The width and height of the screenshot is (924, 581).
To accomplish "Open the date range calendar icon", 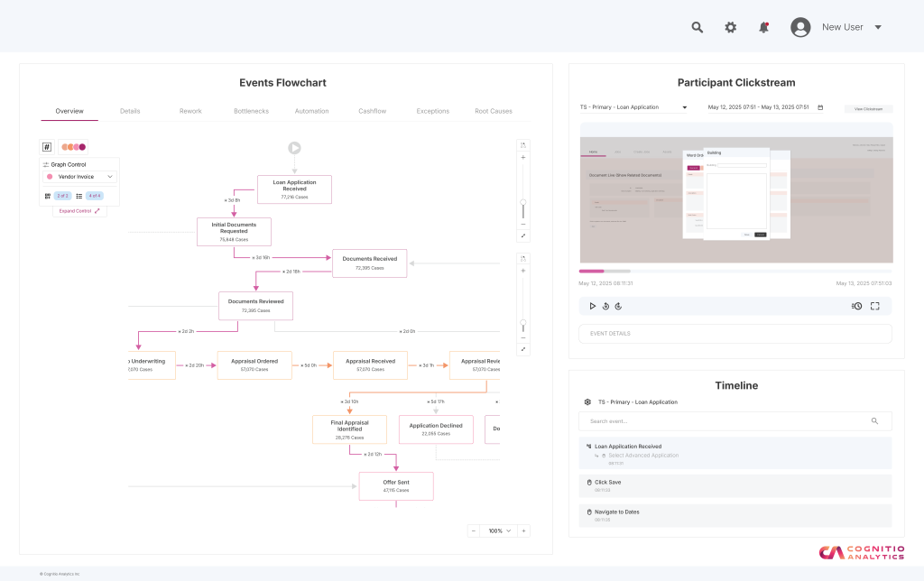I will (820, 107).
